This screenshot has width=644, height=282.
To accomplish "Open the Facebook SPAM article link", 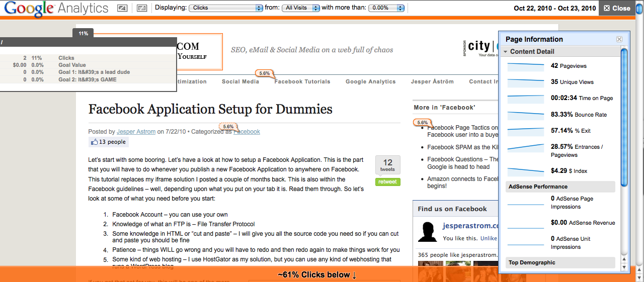I will [463, 147].
